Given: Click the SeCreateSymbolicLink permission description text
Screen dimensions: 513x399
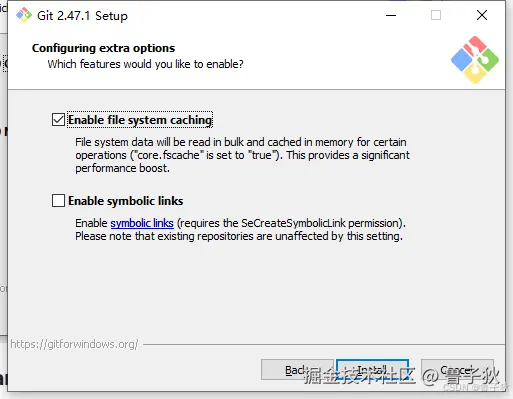Looking at the screenshot, I should point(240,223).
